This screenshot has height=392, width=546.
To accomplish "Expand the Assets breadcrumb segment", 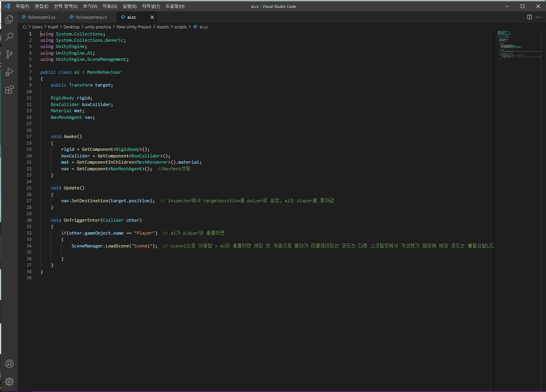I will coord(163,27).
